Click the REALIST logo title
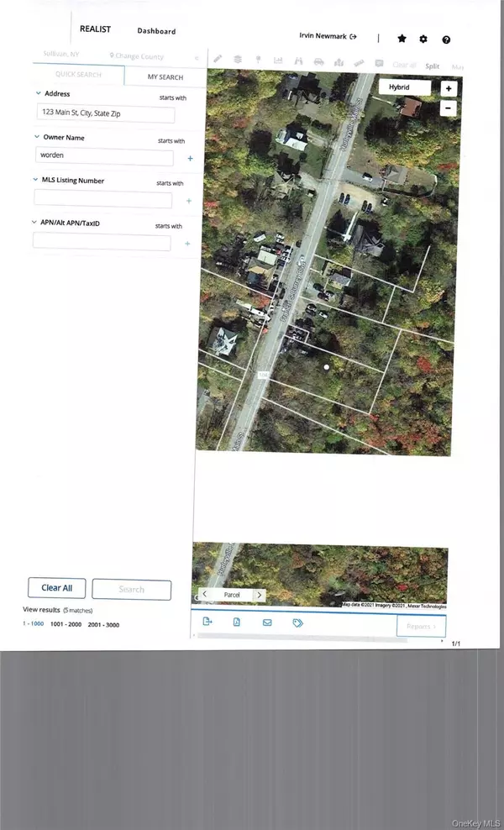 (95, 29)
